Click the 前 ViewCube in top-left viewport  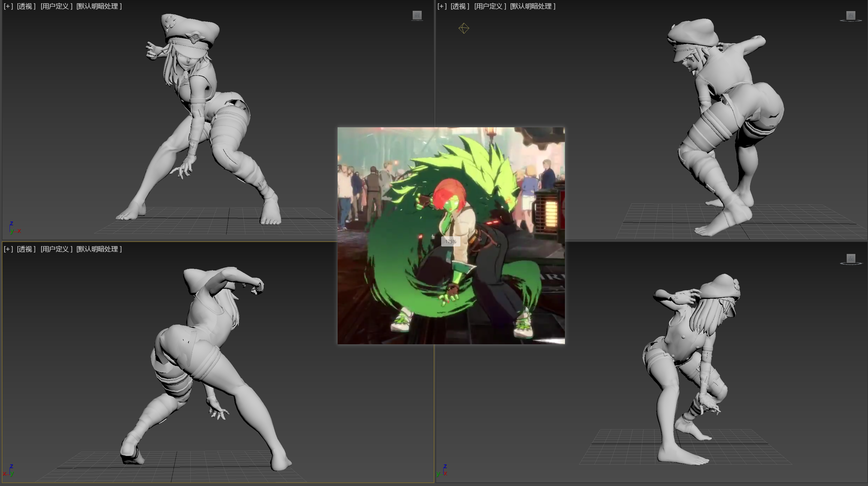[417, 15]
